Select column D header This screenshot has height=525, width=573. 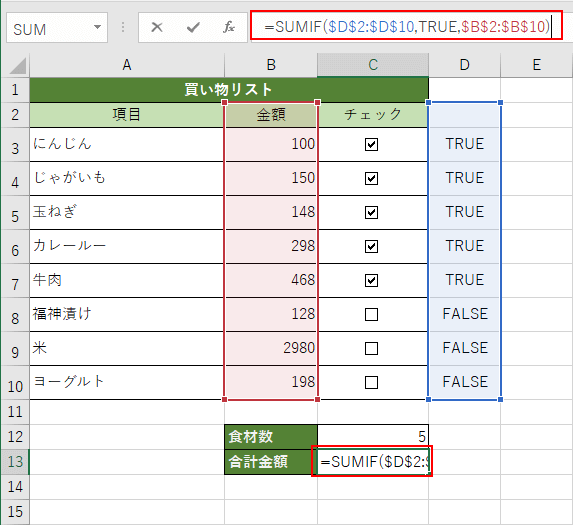pos(464,65)
